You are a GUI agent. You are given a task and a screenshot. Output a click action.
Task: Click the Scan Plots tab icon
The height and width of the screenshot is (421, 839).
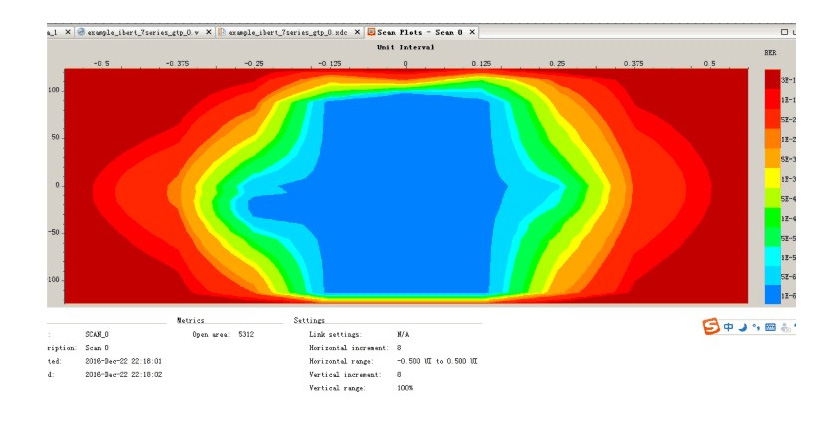point(372,32)
